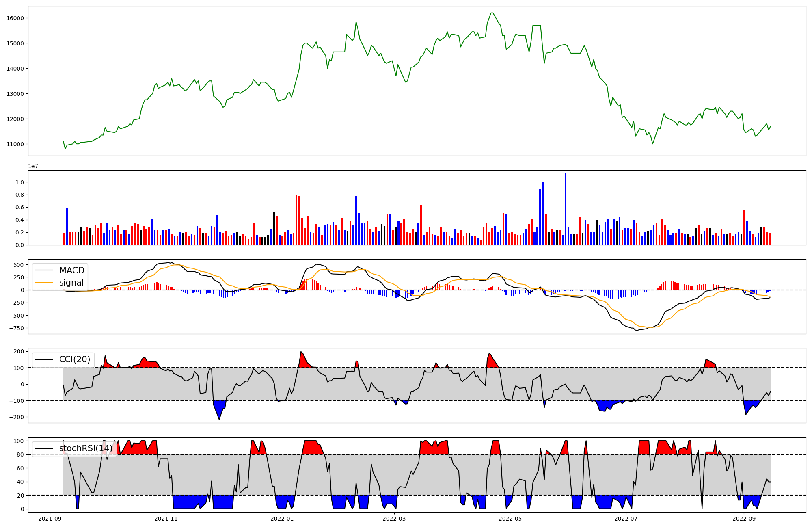Click the 2021-09 date tick label
Screen dimensions: 812x528
point(50,519)
